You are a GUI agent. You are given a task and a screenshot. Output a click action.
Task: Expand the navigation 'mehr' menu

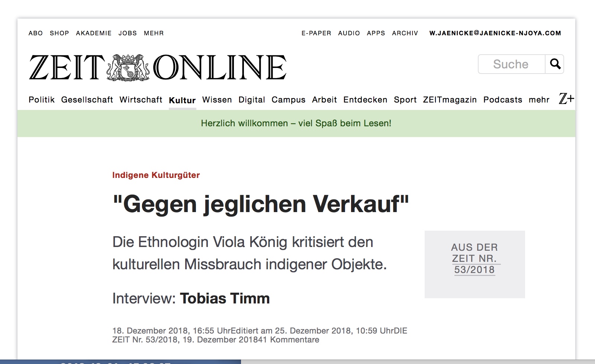(539, 100)
